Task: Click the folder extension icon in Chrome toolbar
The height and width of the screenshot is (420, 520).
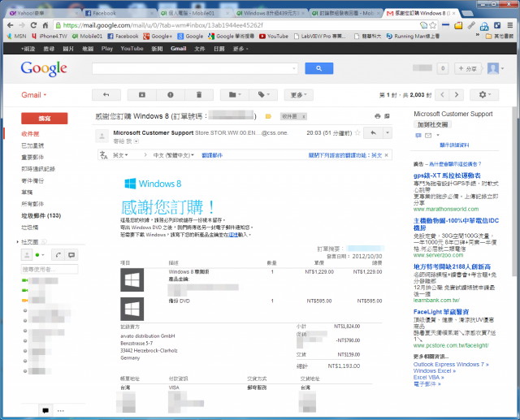Action: [x=458, y=25]
